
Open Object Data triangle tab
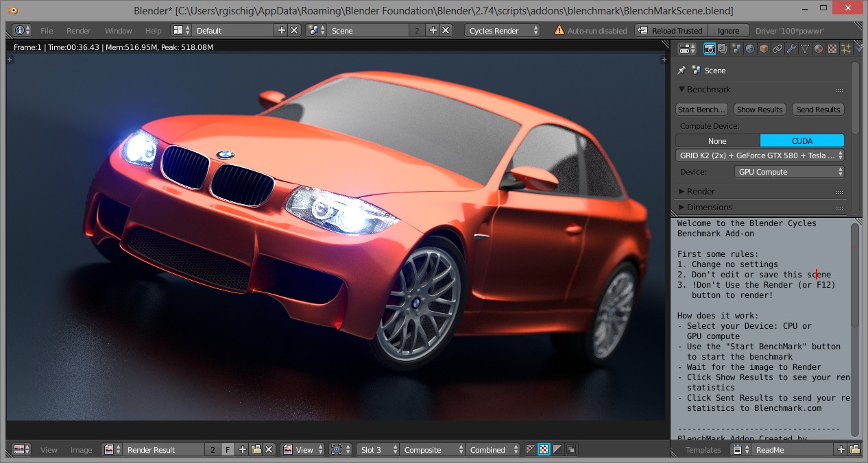point(805,49)
